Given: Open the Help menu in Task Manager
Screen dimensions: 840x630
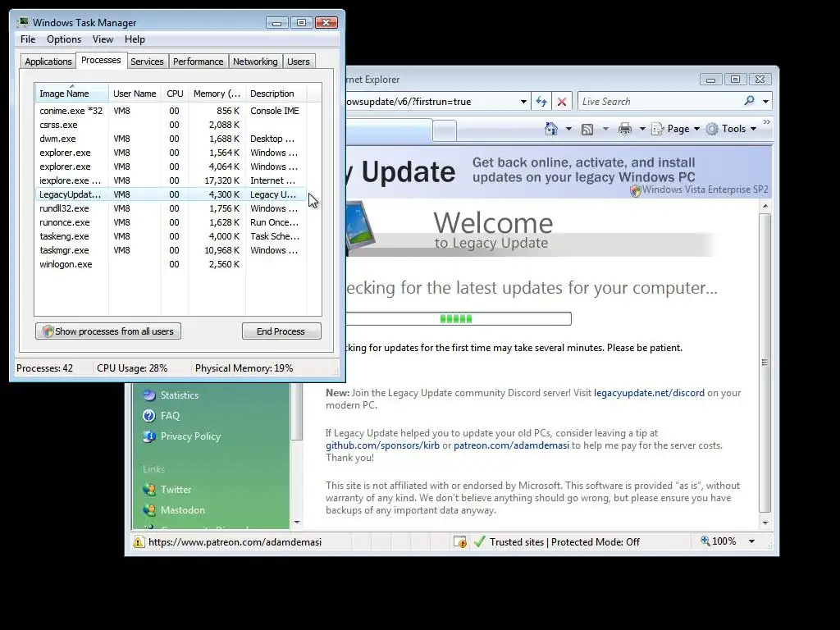Looking at the screenshot, I should pyautogui.click(x=135, y=39).
